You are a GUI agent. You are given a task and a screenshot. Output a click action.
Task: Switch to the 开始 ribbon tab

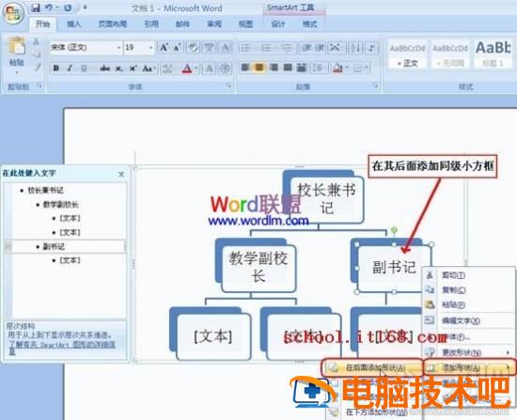42,24
